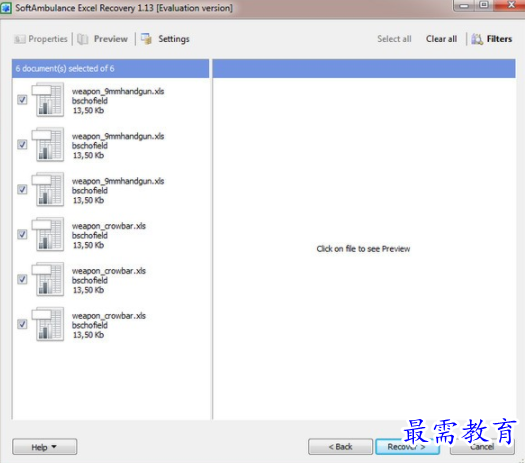Cancel the recovery wizard
Viewport: 525px width, 463px height.
tap(482, 447)
